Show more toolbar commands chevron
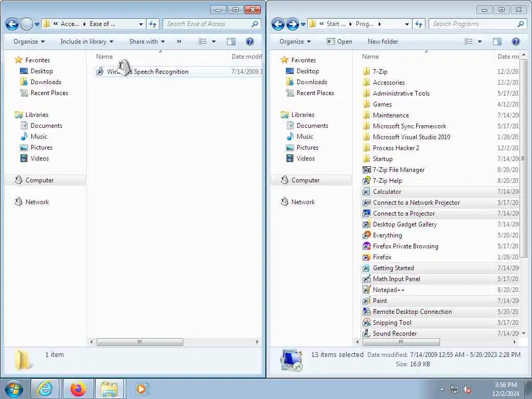This screenshot has height=399, width=532. pyautogui.click(x=179, y=42)
